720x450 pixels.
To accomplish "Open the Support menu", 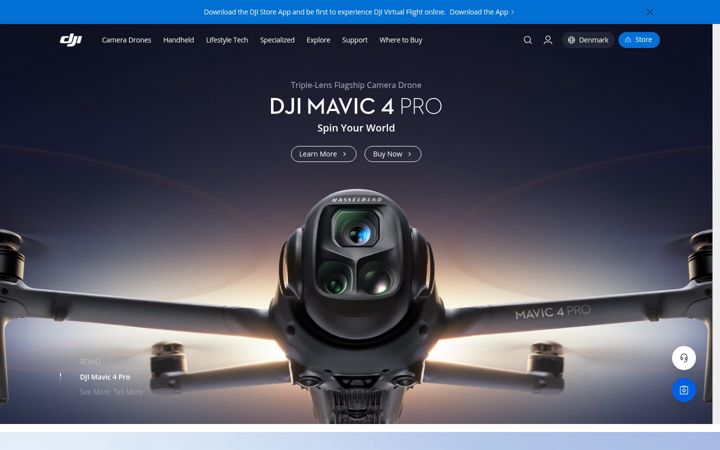I will 354,40.
